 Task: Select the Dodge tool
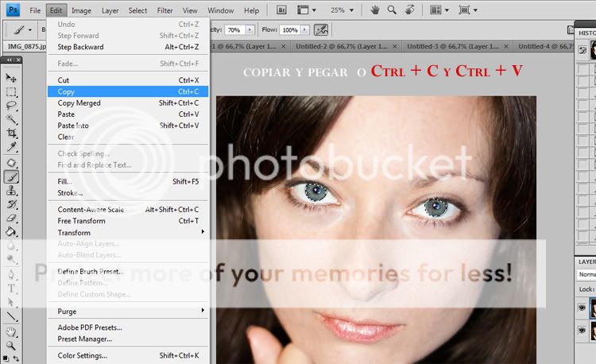pyautogui.click(x=11, y=259)
